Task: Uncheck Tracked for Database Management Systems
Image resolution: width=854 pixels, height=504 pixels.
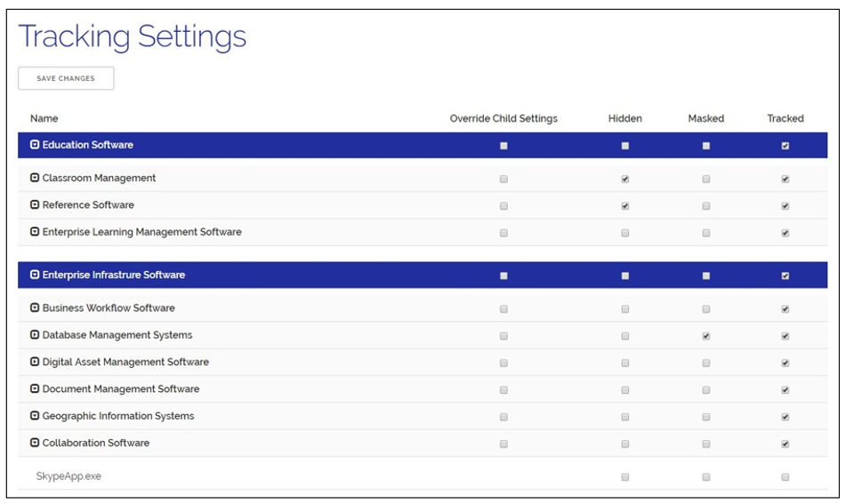Action: [786, 336]
